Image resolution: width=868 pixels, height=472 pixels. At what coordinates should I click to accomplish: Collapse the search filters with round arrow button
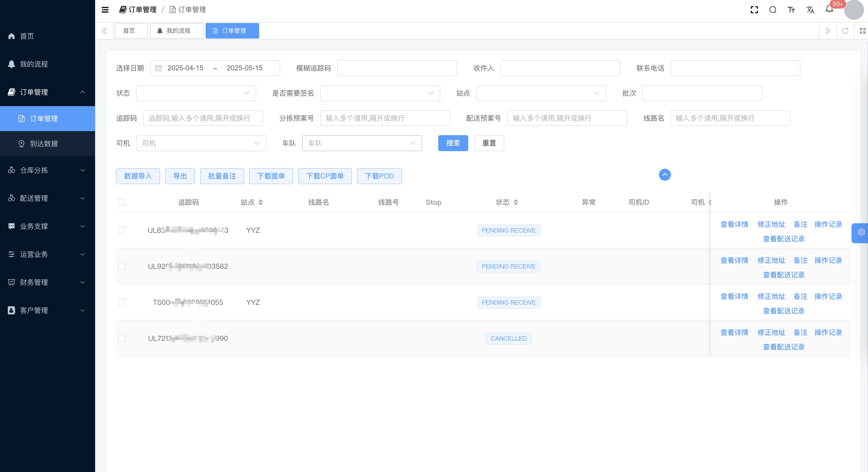point(664,175)
